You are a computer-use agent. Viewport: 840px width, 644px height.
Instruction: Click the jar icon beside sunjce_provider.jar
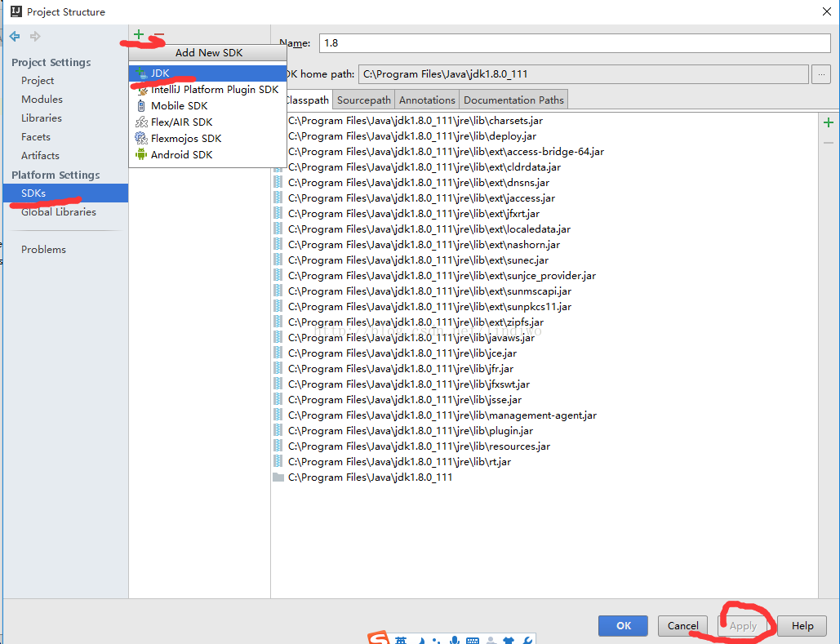[x=278, y=275]
